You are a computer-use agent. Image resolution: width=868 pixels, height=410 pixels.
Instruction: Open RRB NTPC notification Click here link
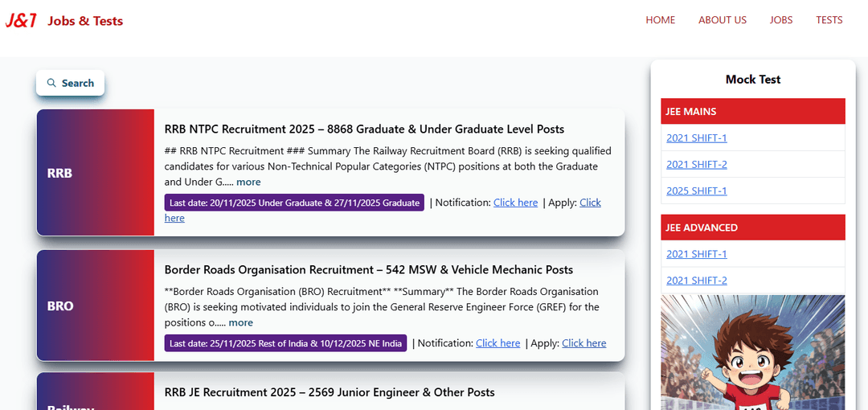point(515,203)
